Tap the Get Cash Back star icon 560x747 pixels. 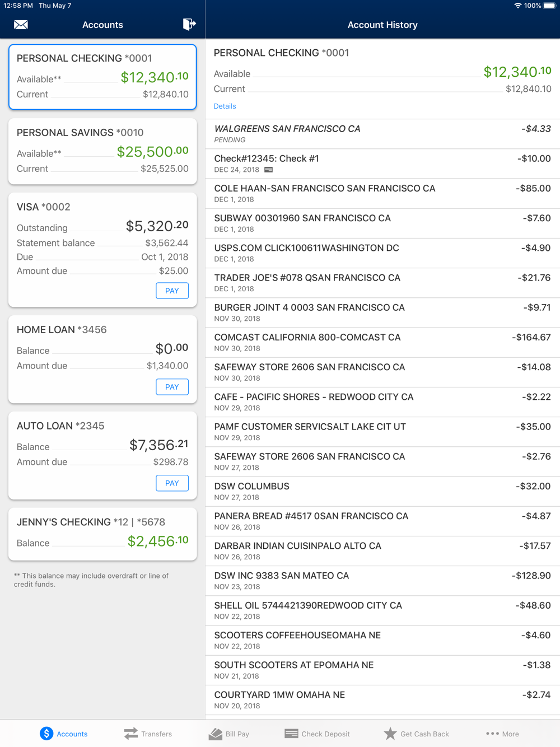[x=390, y=734]
